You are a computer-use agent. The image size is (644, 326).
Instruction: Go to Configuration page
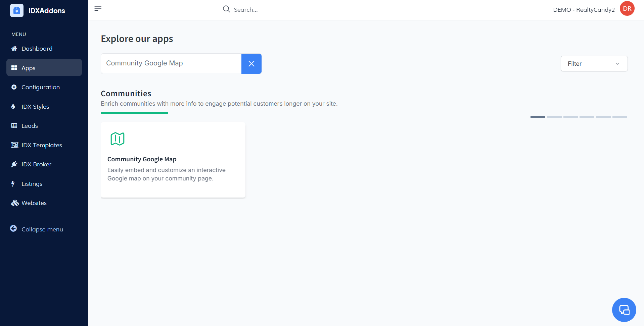pos(40,87)
